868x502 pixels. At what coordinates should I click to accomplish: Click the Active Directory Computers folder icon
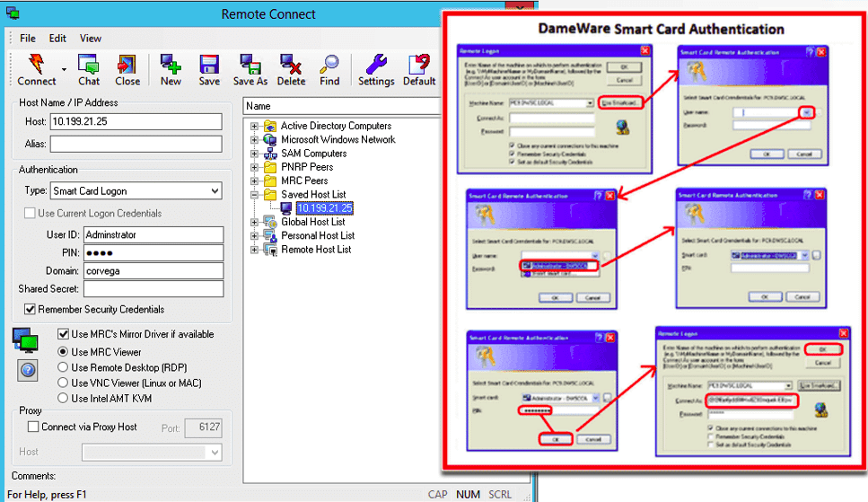(269, 126)
